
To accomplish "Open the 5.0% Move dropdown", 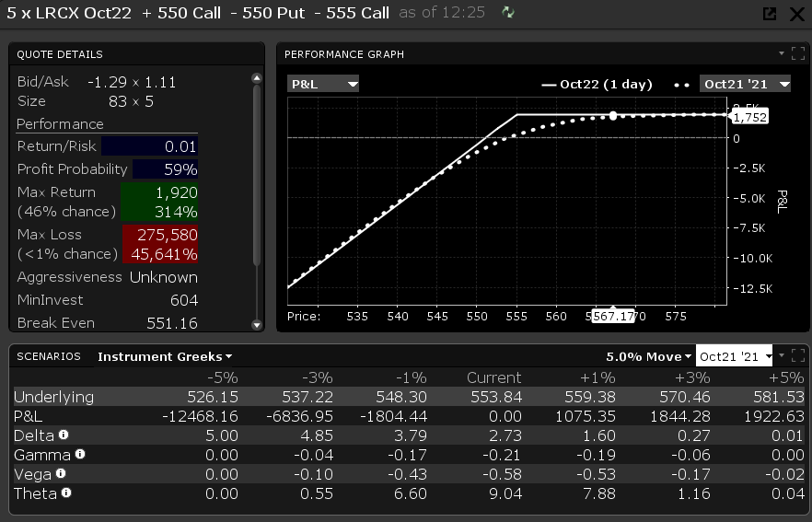I will [649, 357].
